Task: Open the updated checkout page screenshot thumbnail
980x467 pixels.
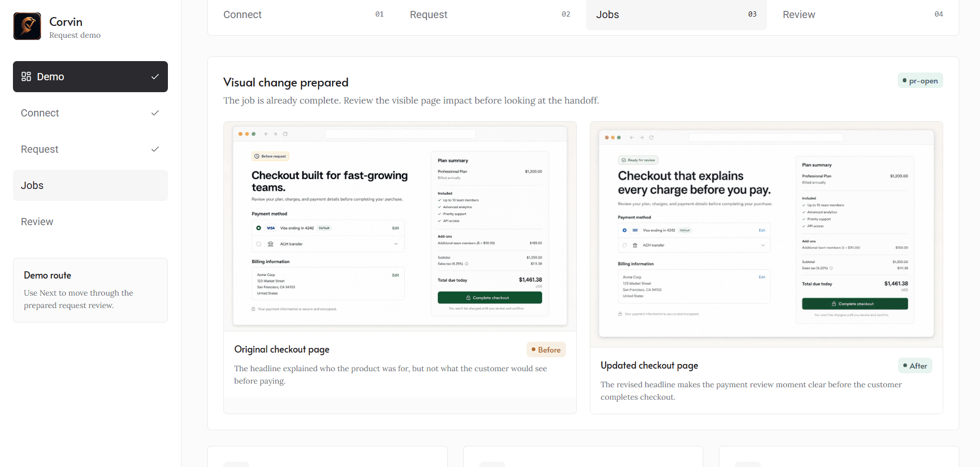Action: click(x=766, y=234)
